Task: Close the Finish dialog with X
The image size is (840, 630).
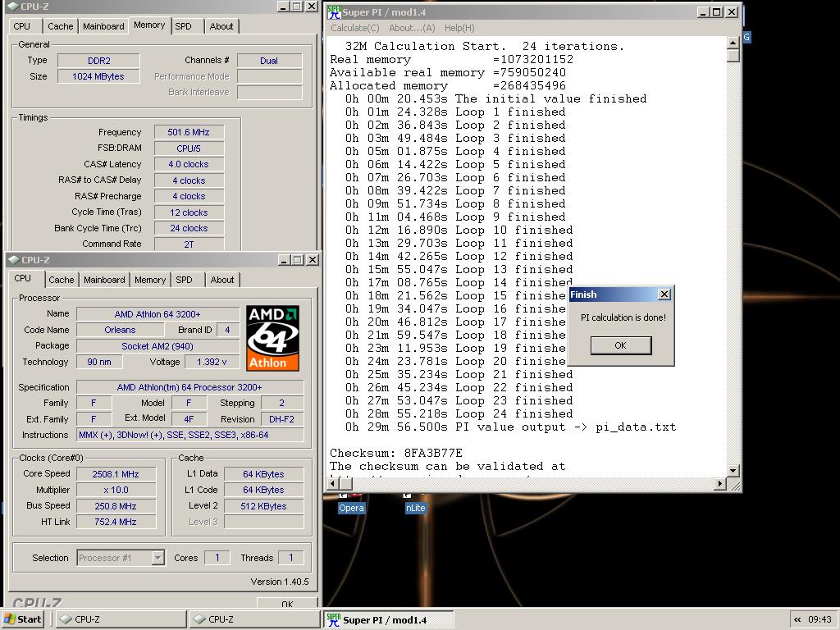Action: tap(664, 294)
